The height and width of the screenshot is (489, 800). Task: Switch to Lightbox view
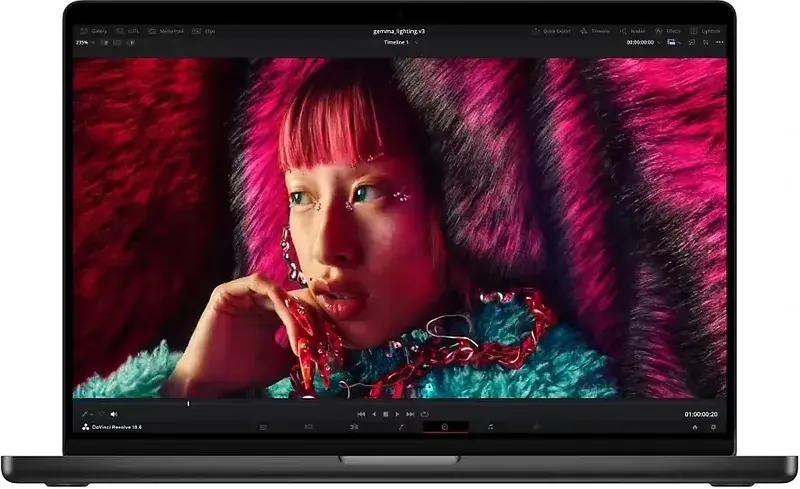[x=705, y=31]
